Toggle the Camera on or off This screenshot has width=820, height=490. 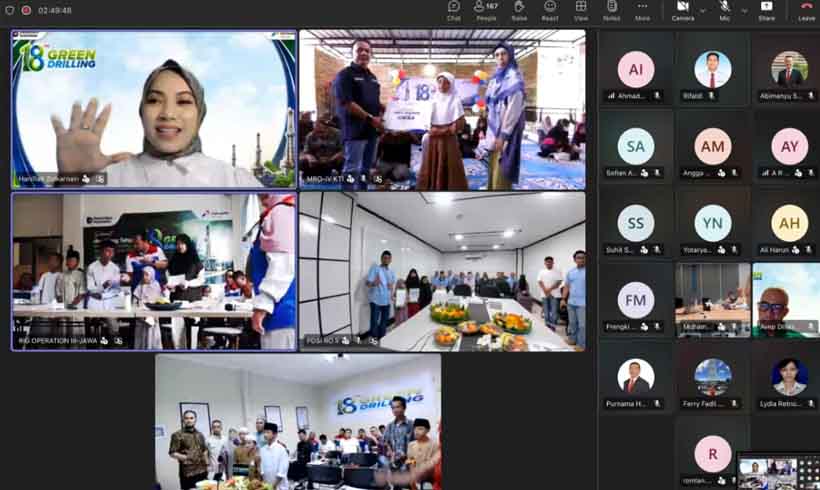pyautogui.click(x=682, y=10)
